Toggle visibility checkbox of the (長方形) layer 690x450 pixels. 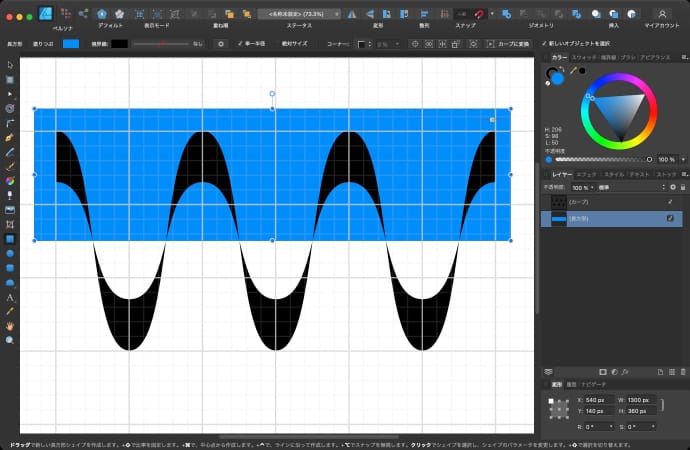coord(670,217)
